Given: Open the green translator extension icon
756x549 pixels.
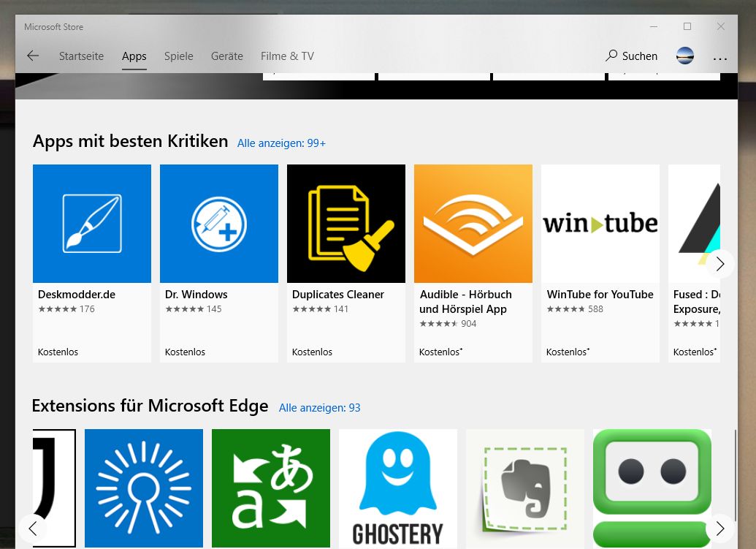Looking at the screenshot, I should tap(271, 488).
